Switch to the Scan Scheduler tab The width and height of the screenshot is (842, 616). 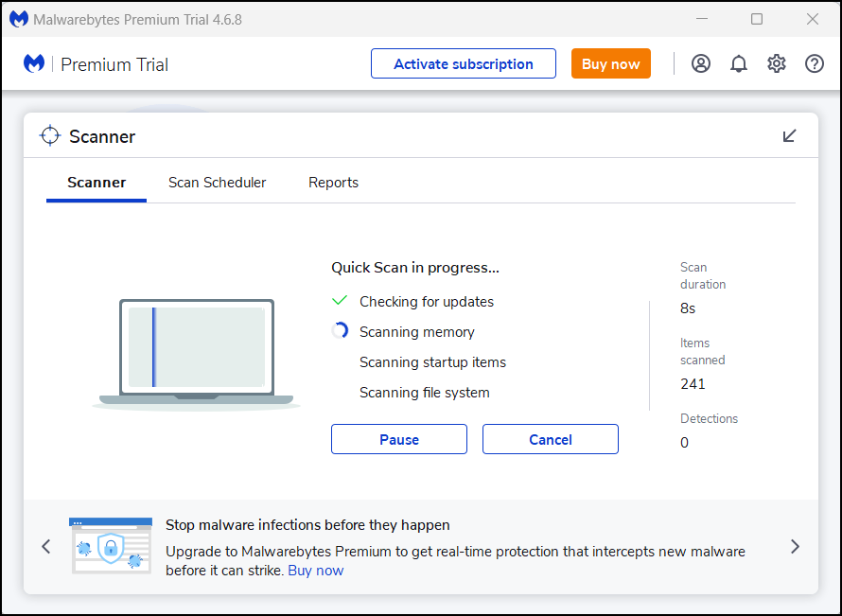coord(217,182)
